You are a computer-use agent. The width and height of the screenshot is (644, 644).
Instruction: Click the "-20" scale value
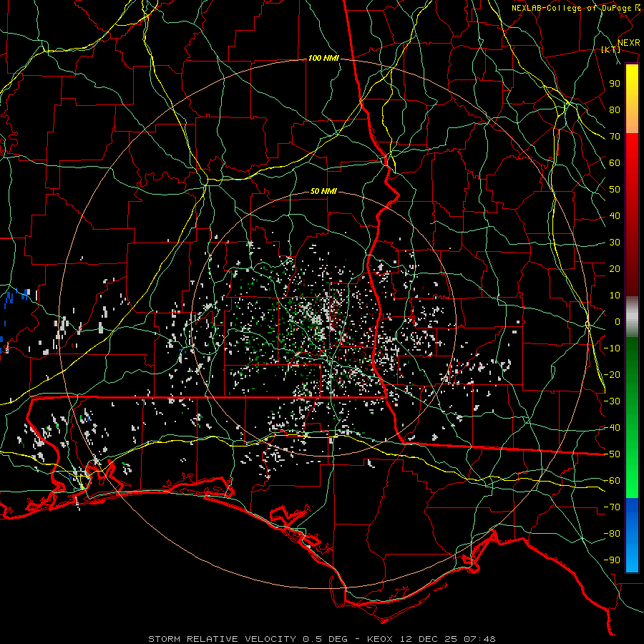point(612,375)
